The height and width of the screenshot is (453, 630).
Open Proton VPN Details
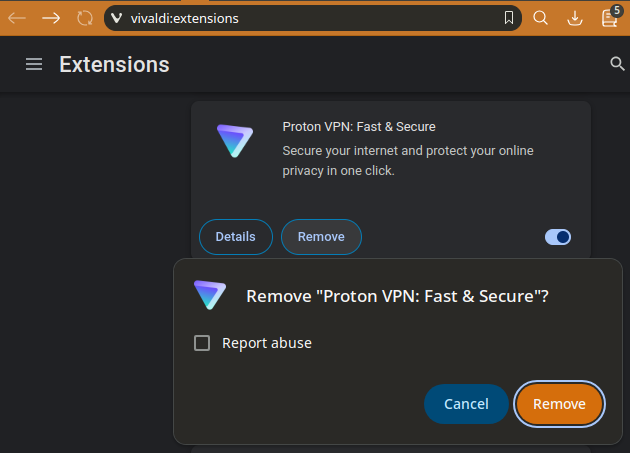[x=236, y=237]
